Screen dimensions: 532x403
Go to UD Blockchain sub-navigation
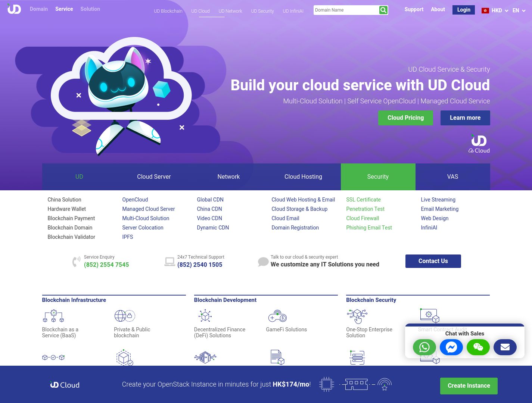coord(168,11)
